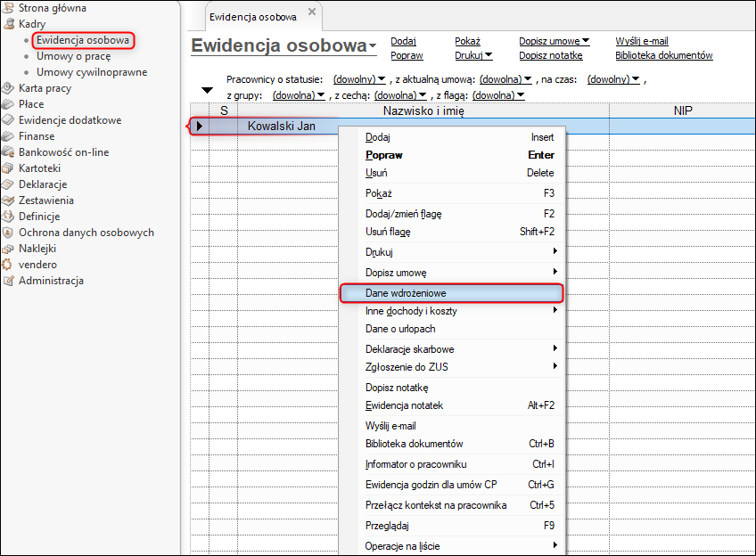Close the Ewidencja osobowa tab

312,12
